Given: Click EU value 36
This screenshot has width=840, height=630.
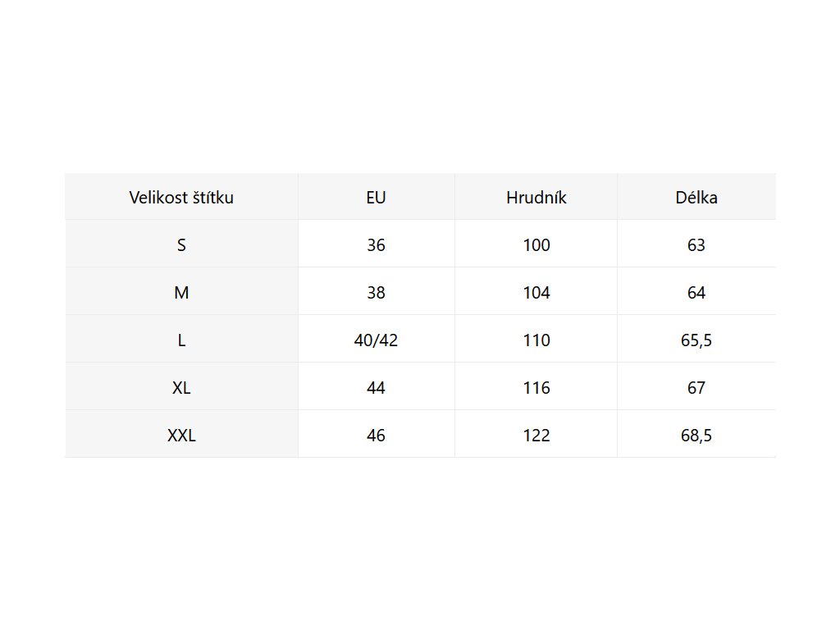Looking at the screenshot, I should point(376,245).
